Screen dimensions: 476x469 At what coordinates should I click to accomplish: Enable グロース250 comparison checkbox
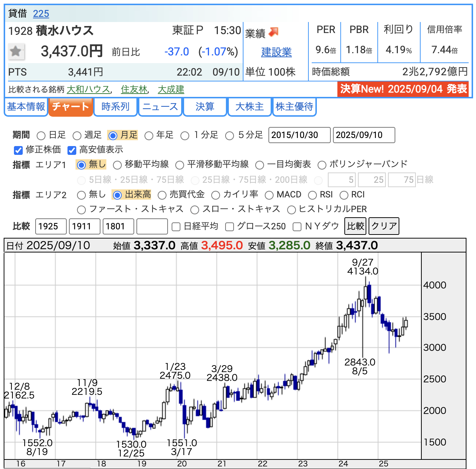(x=230, y=227)
